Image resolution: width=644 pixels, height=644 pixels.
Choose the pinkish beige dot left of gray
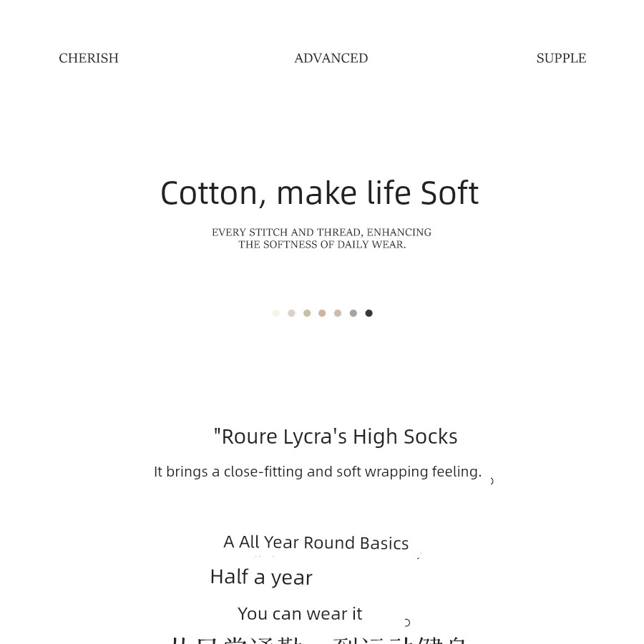click(338, 313)
